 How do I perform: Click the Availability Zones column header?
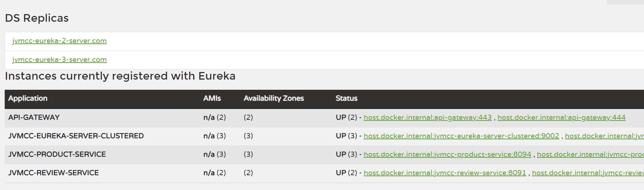click(274, 98)
